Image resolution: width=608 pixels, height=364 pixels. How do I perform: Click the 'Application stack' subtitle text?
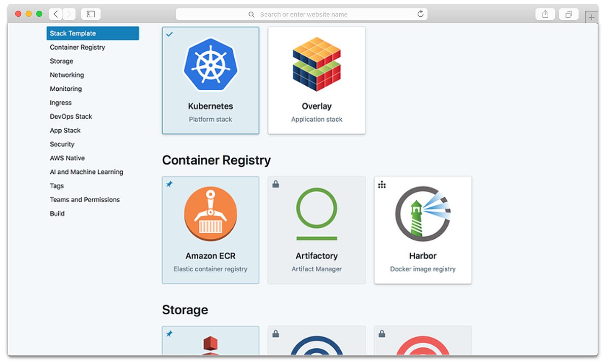[317, 120]
